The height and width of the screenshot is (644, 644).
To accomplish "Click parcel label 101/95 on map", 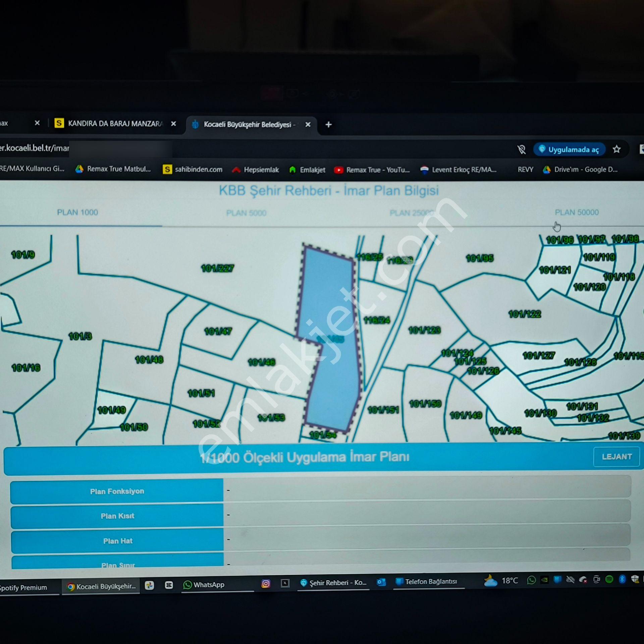I will (480, 258).
